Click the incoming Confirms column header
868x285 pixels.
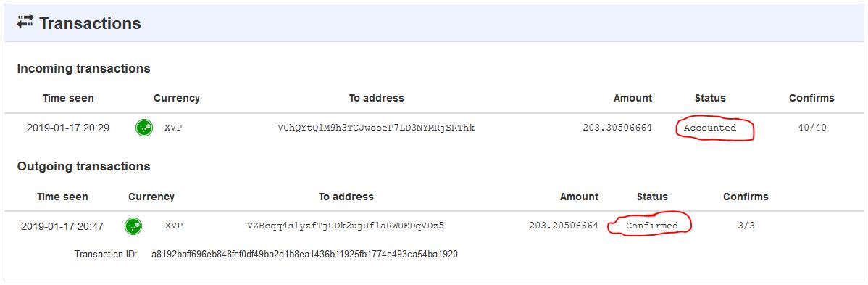(x=811, y=98)
